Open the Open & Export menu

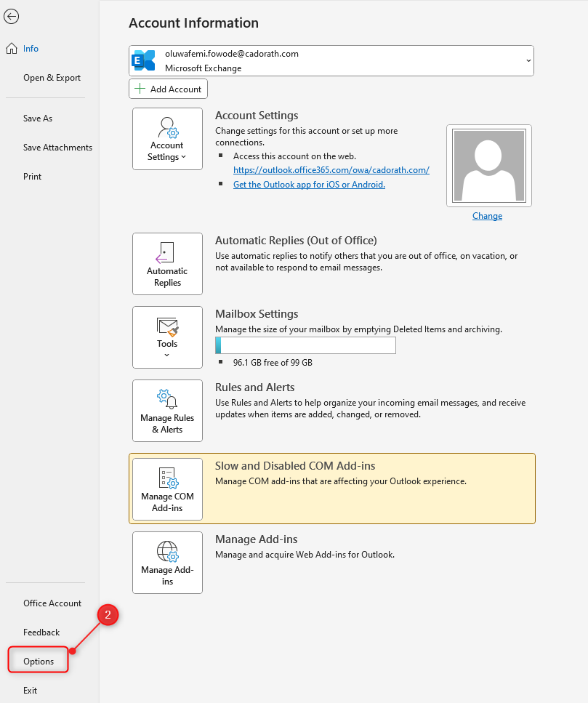point(52,78)
